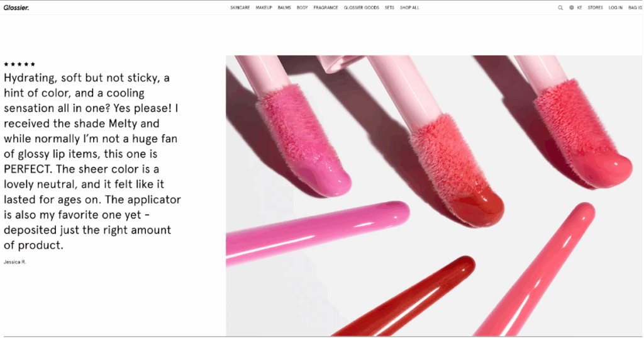The image size is (644, 338).
Task: Open the BAG (0) cart link
Action: point(635,8)
